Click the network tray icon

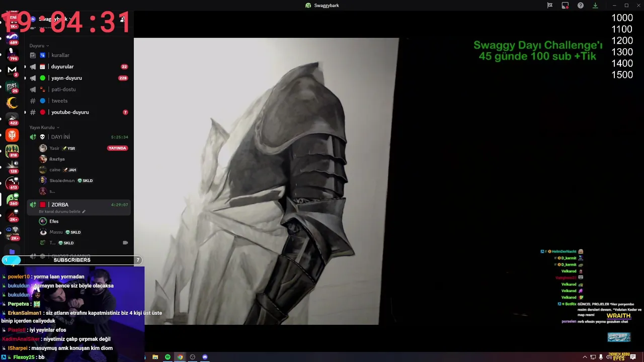(x=593, y=357)
